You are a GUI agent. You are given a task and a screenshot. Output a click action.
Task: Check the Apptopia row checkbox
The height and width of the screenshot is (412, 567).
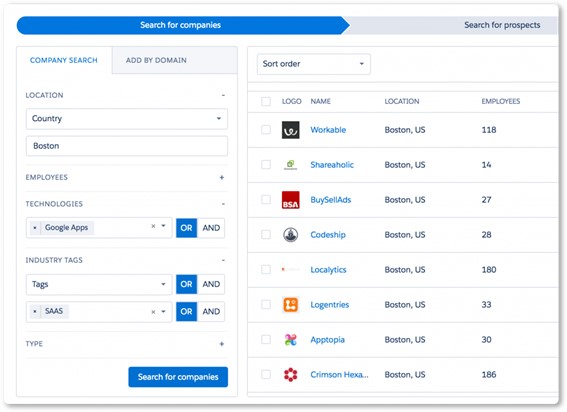266,339
